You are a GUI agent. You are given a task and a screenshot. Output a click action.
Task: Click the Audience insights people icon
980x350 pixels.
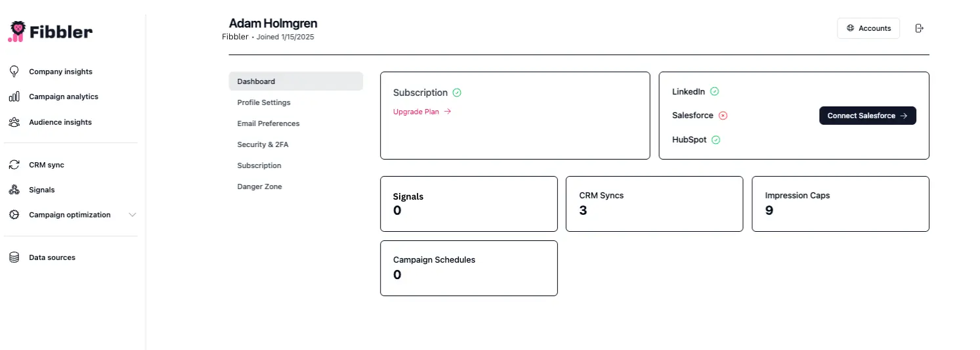coord(14,122)
